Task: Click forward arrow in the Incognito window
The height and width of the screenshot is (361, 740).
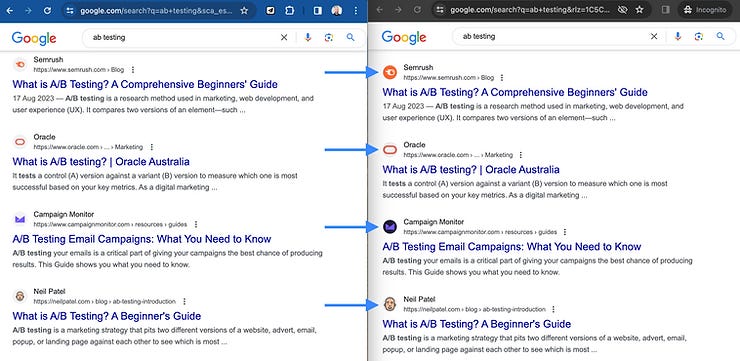Action: [398, 9]
